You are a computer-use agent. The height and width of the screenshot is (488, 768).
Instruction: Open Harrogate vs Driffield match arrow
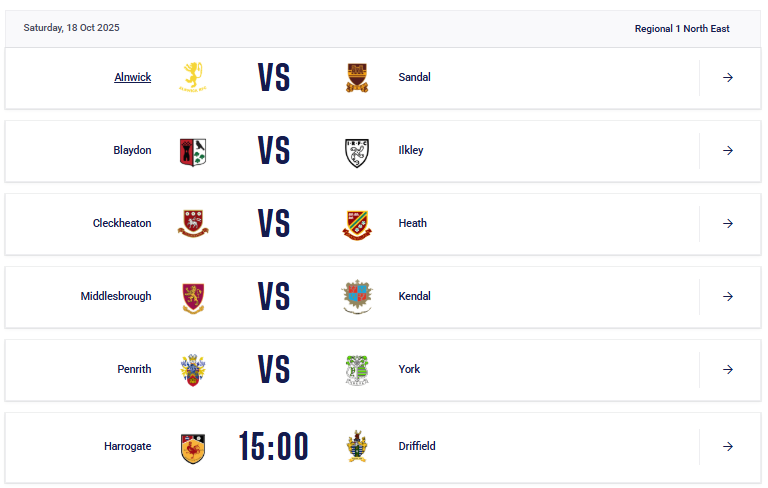pyautogui.click(x=728, y=446)
